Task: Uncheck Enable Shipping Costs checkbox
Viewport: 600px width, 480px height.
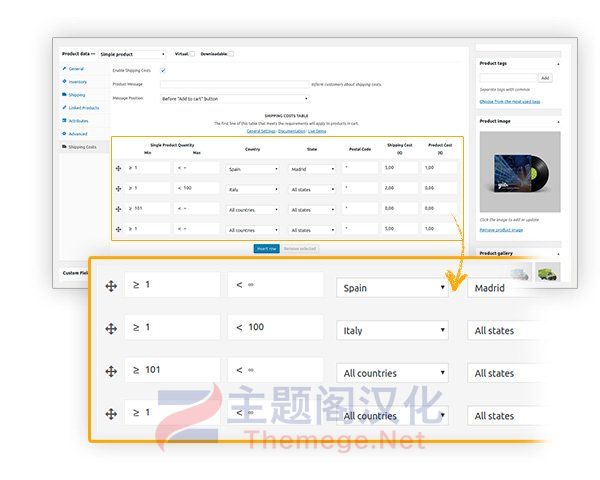Action: [163, 70]
